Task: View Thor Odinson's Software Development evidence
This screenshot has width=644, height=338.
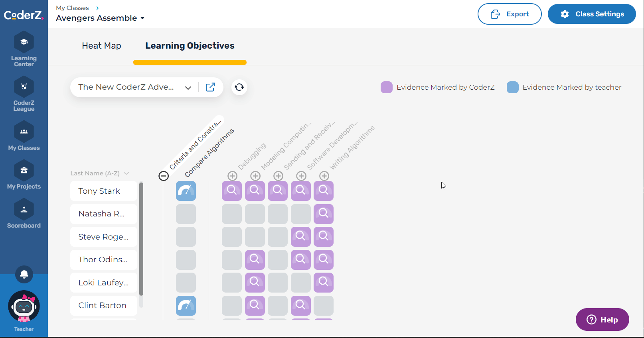Action: [301, 260]
